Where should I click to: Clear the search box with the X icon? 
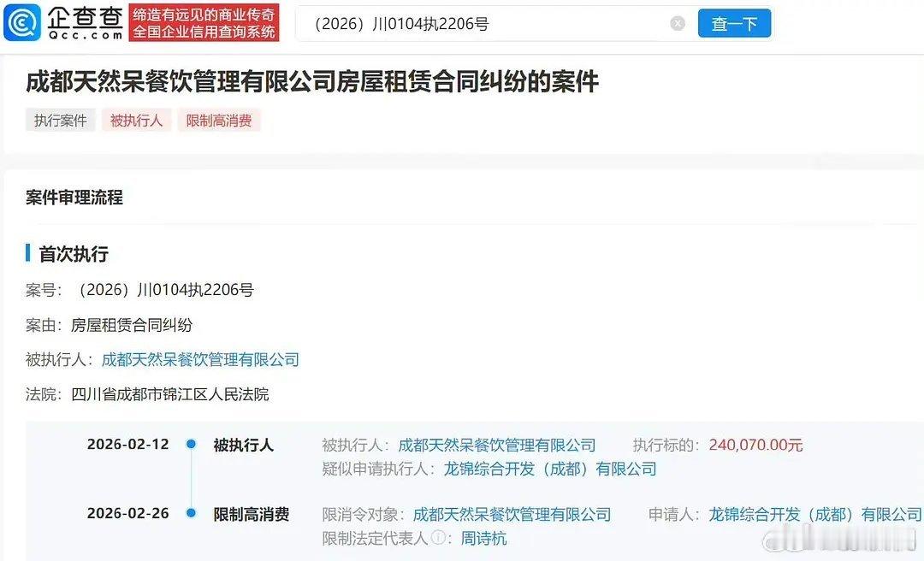[x=678, y=23]
